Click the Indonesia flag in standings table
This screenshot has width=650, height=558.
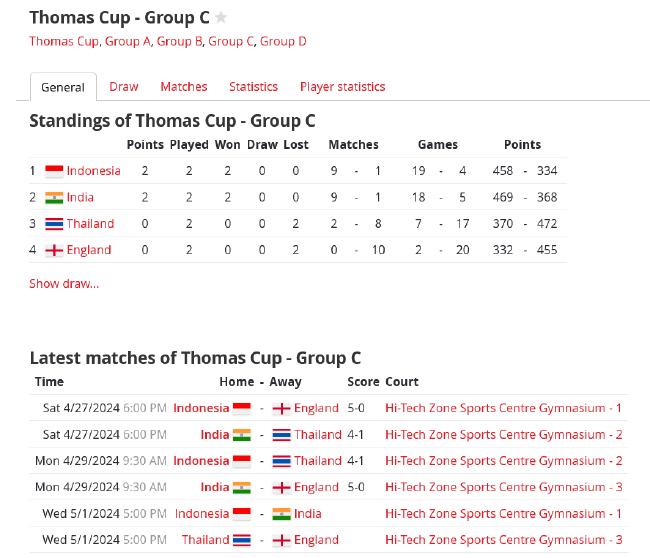[x=54, y=171]
